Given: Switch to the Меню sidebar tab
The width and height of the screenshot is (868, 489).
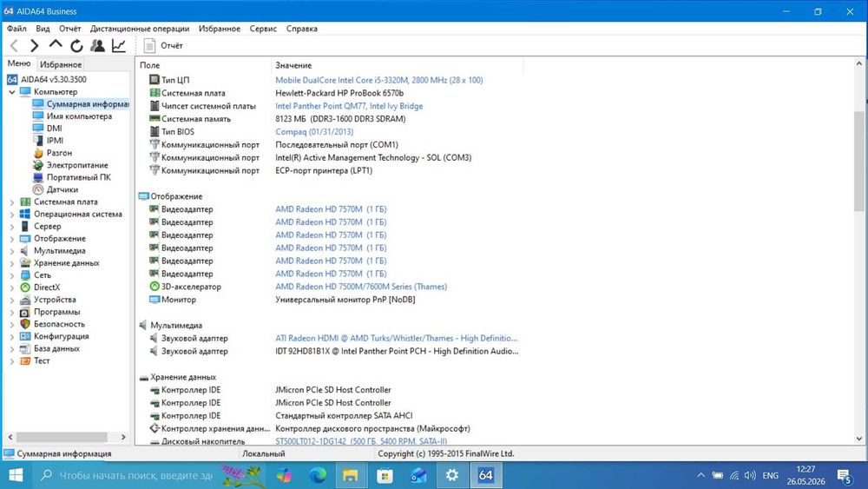Looking at the screenshot, I should 19,63.
